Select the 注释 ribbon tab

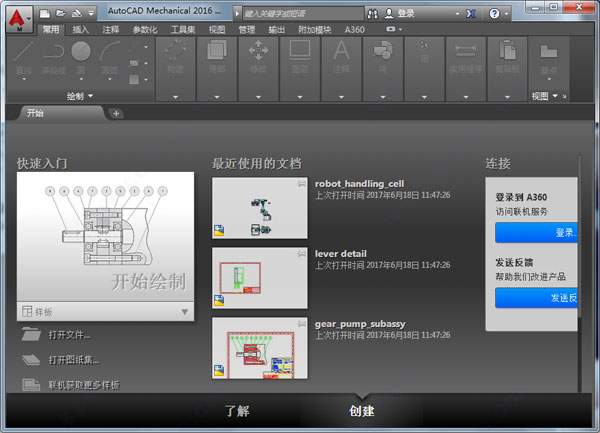point(111,29)
